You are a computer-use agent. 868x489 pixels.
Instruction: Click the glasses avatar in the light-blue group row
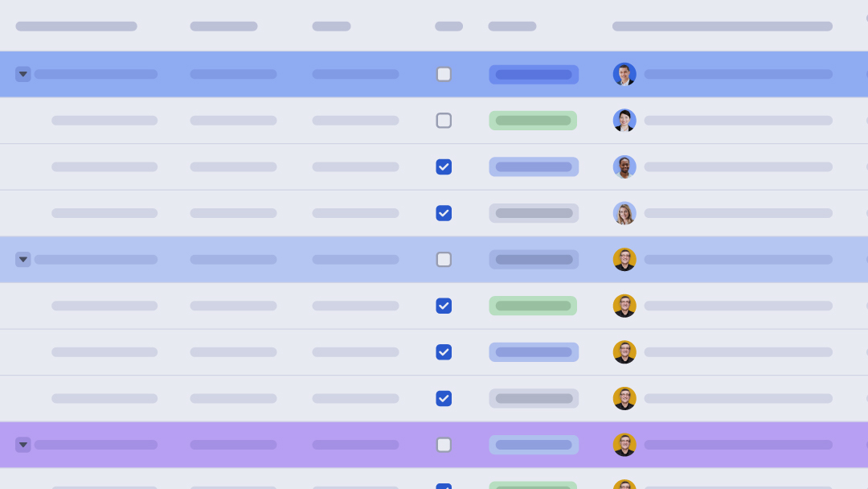tap(624, 260)
